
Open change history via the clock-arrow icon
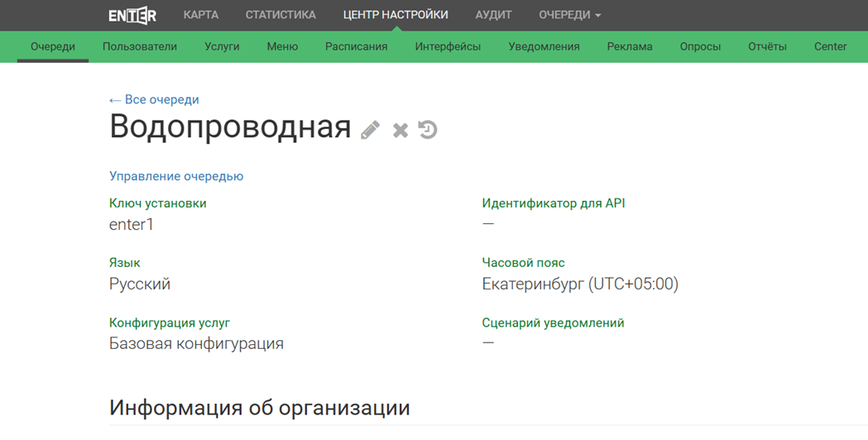[427, 130]
